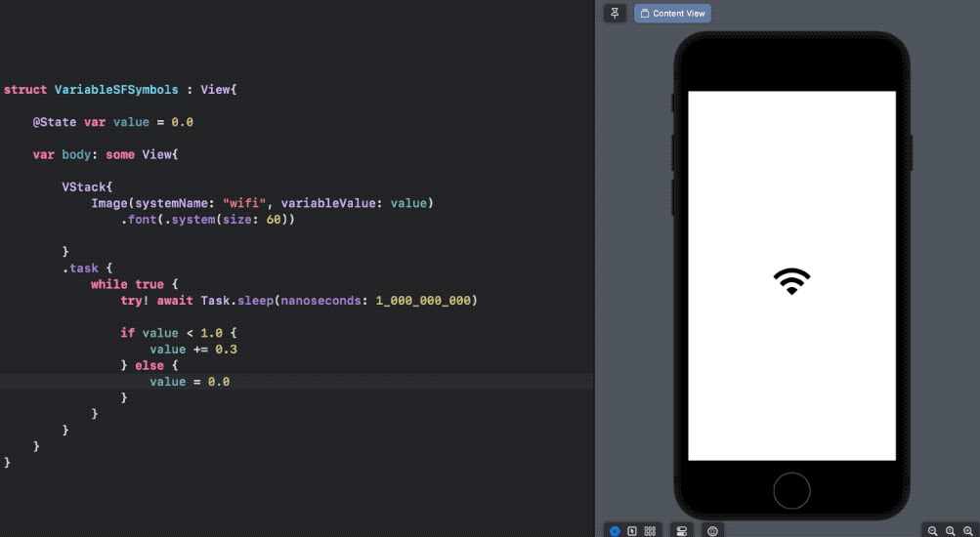Click the 0.3 increment value
This screenshot has height=537, width=980.
coord(227,350)
